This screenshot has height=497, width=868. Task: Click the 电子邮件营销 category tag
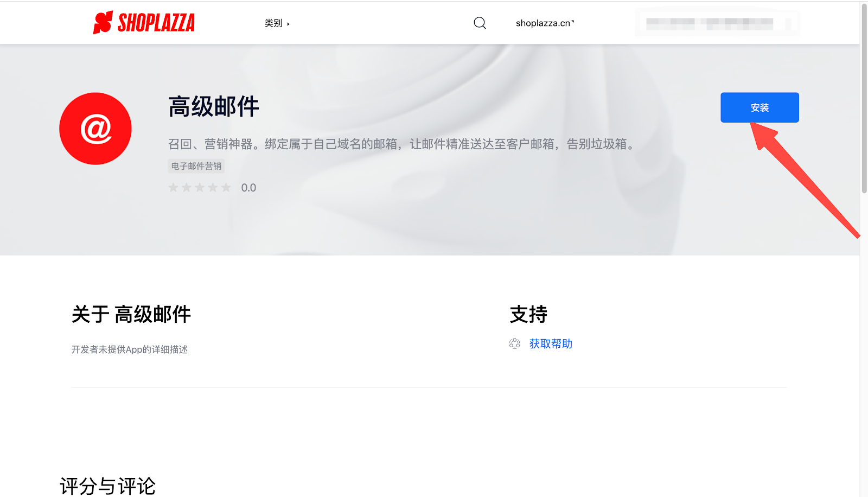tap(196, 166)
